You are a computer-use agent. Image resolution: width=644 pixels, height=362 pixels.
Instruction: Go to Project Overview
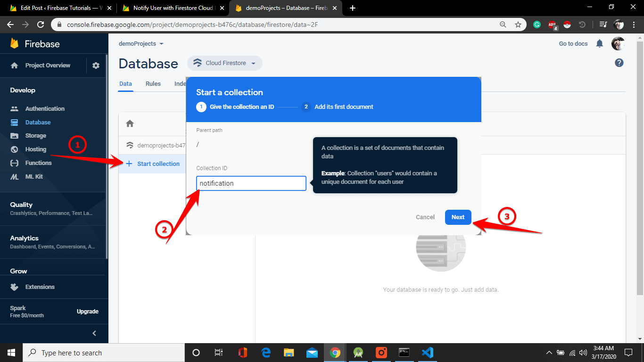coord(48,66)
